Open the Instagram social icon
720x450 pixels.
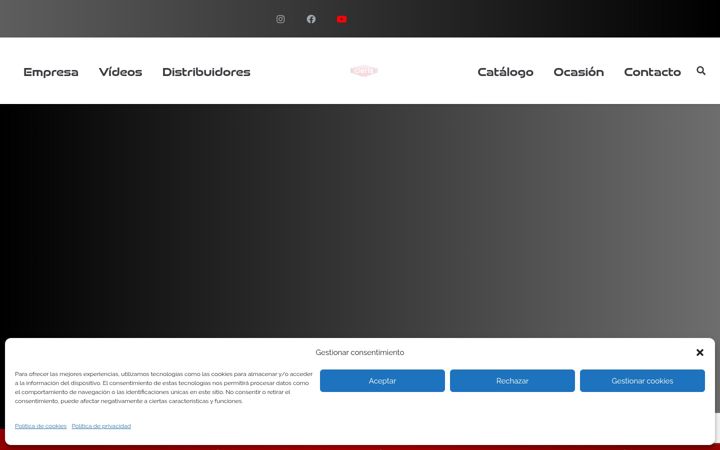tap(280, 19)
